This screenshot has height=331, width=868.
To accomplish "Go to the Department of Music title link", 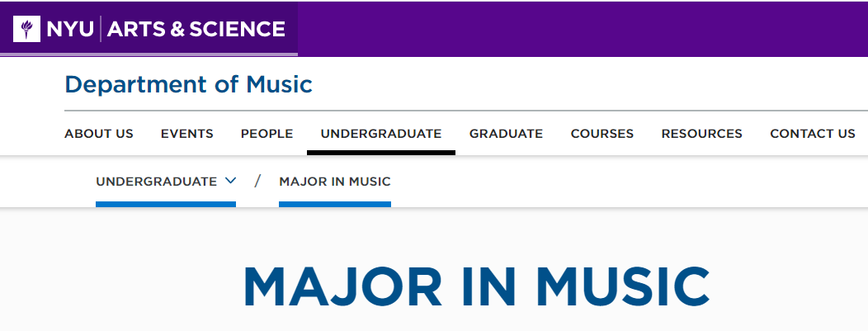I will 188,85.
